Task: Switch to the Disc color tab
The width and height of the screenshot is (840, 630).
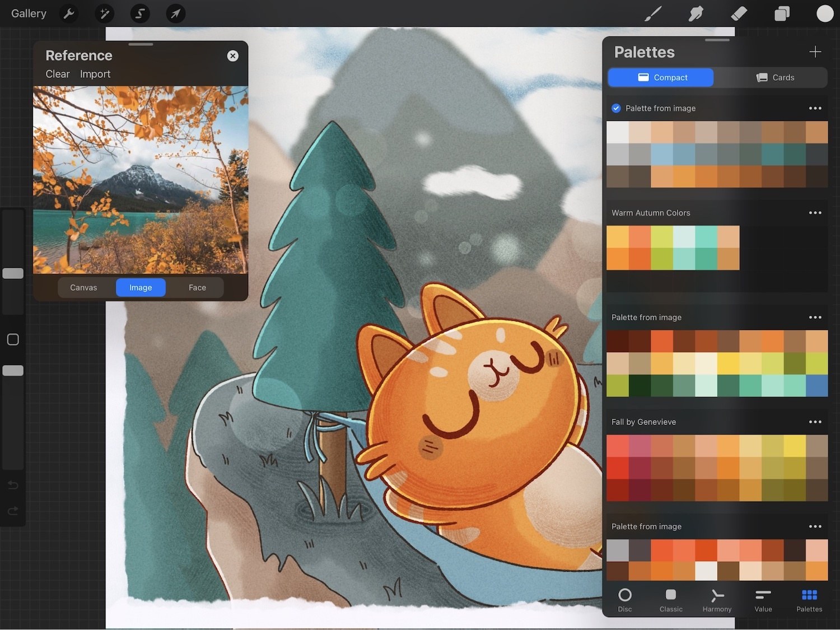Action: click(x=624, y=600)
